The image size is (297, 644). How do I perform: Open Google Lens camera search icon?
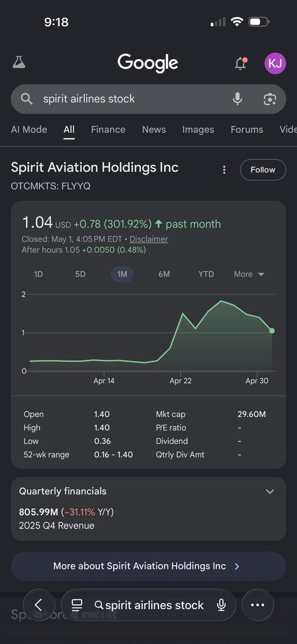click(270, 99)
